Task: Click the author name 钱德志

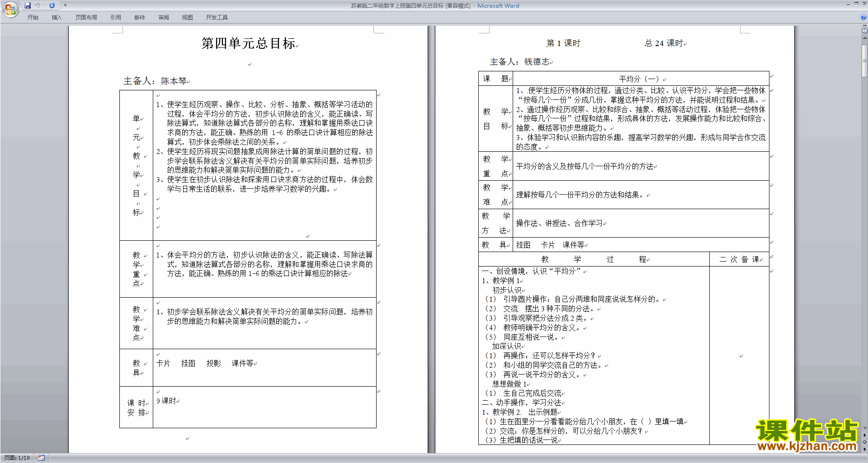Action: [537, 61]
